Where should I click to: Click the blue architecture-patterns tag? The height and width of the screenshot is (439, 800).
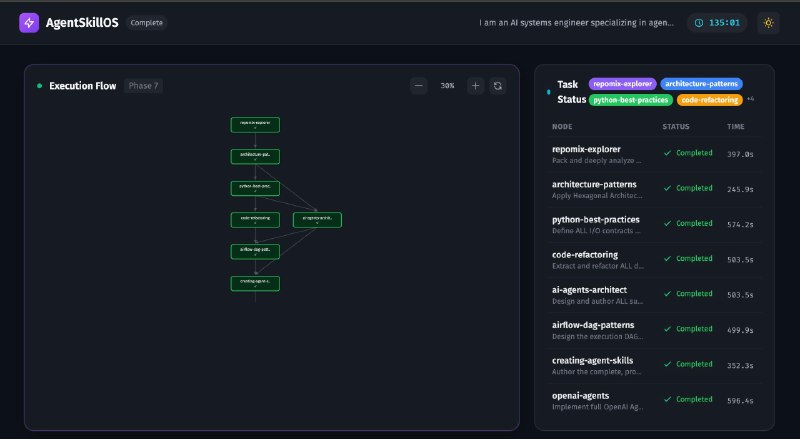(x=701, y=84)
